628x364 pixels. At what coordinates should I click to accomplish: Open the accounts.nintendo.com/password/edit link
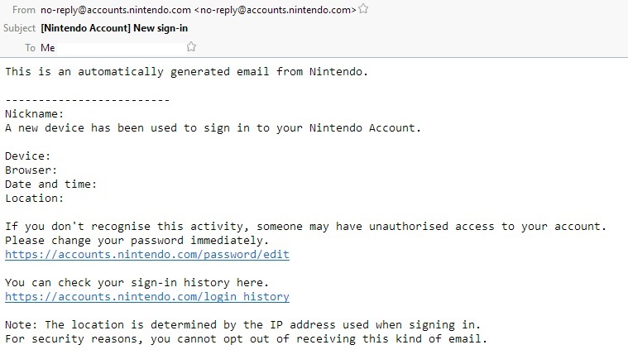[x=147, y=255]
